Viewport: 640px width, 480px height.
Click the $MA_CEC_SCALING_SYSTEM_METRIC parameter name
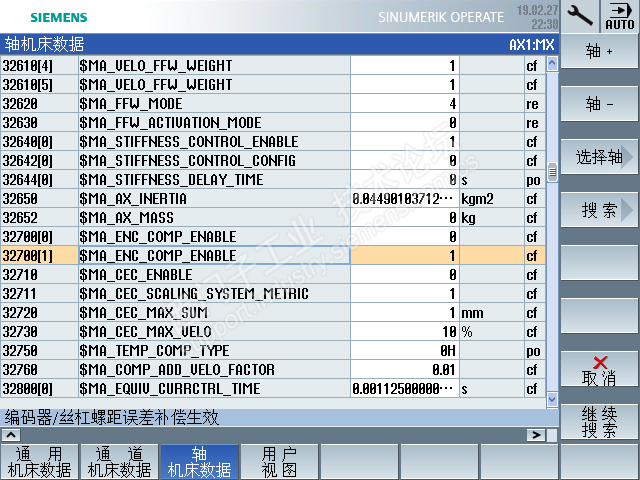194,293
